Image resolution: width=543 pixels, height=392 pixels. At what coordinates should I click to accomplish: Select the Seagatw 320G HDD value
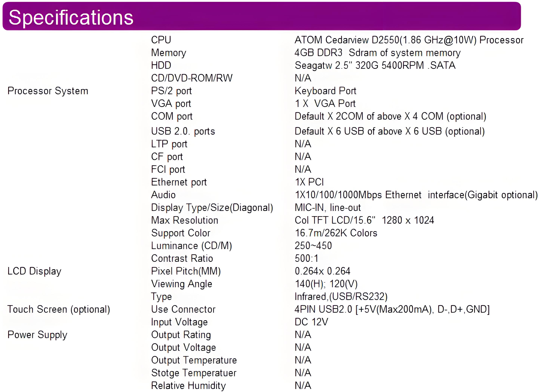coord(375,65)
